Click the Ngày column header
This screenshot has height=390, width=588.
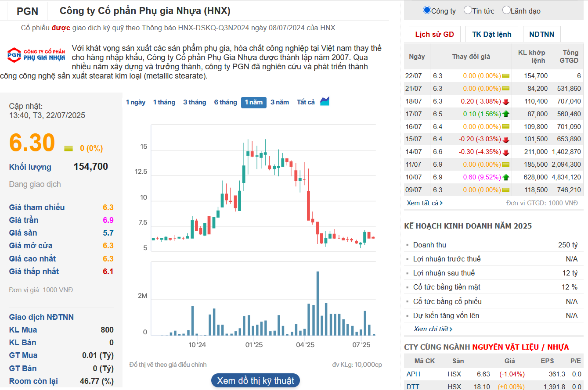tap(417, 57)
